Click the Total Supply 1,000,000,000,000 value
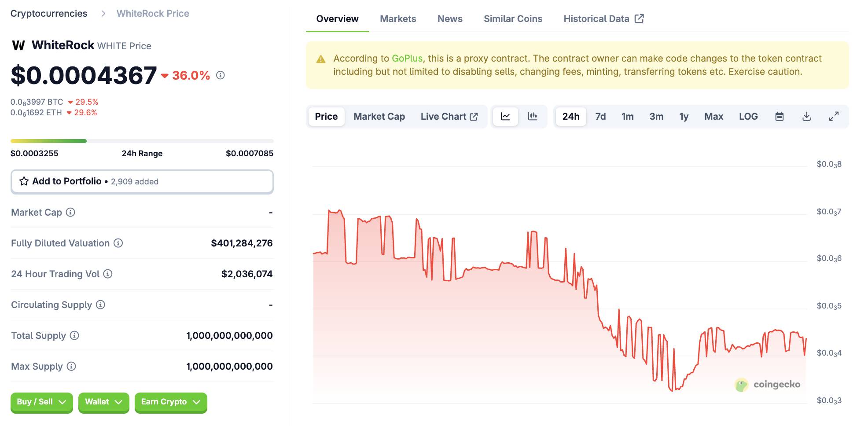The width and height of the screenshot is (868, 426). click(x=229, y=336)
